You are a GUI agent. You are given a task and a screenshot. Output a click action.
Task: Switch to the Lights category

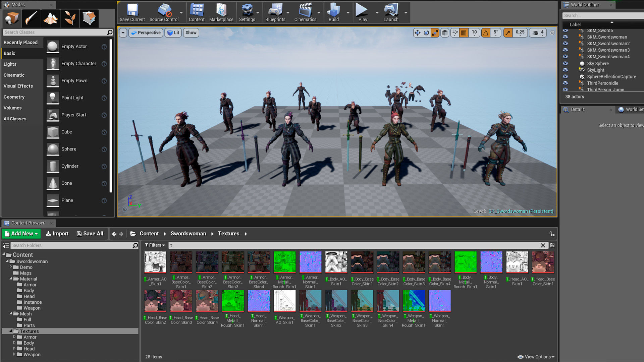pos(10,64)
